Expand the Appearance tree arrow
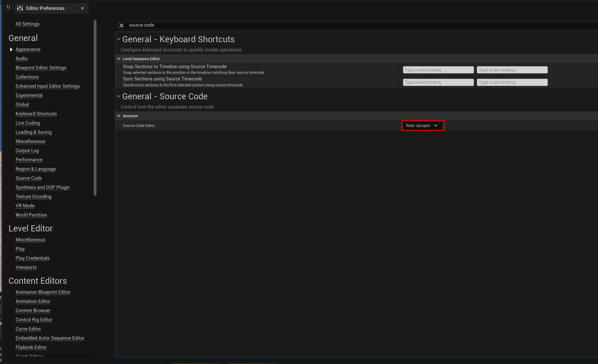This screenshot has height=364, width=598. pyautogui.click(x=11, y=50)
